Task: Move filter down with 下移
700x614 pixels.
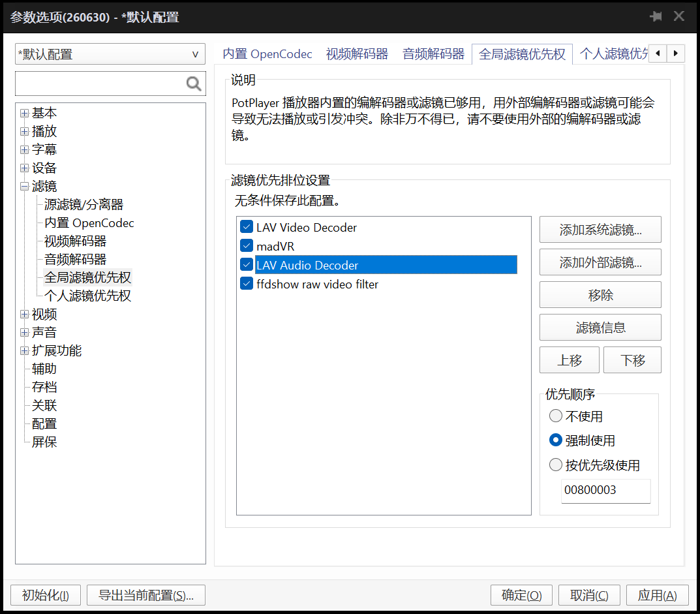Action: pyautogui.click(x=632, y=360)
